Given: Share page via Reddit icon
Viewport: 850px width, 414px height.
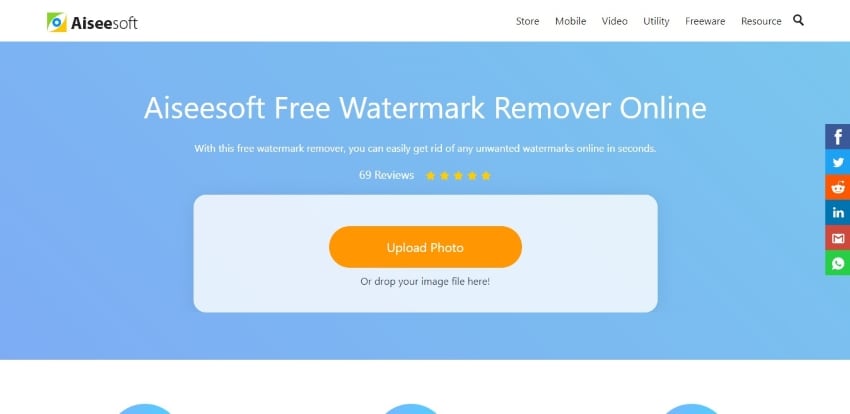Looking at the screenshot, I should pos(838,187).
